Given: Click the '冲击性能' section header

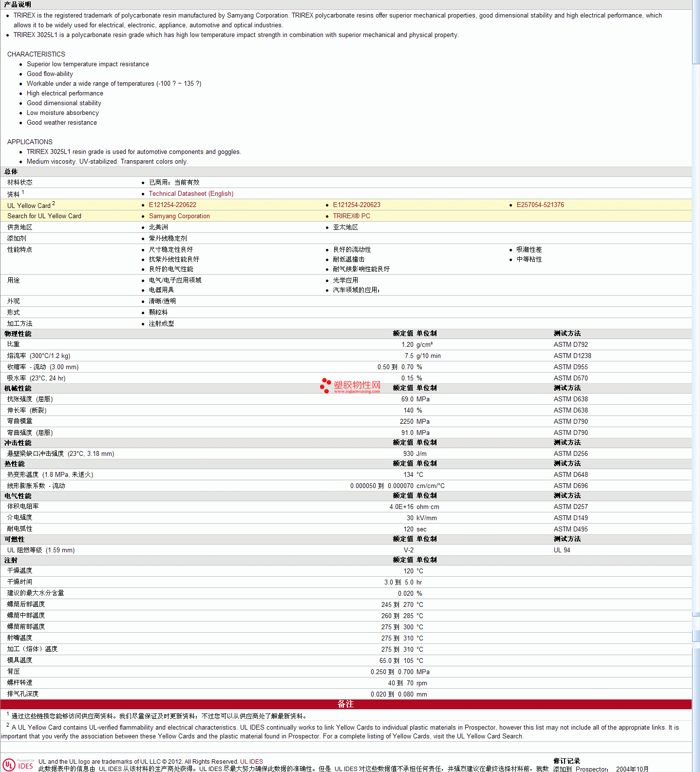Looking at the screenshot, I should click(18, 443).
